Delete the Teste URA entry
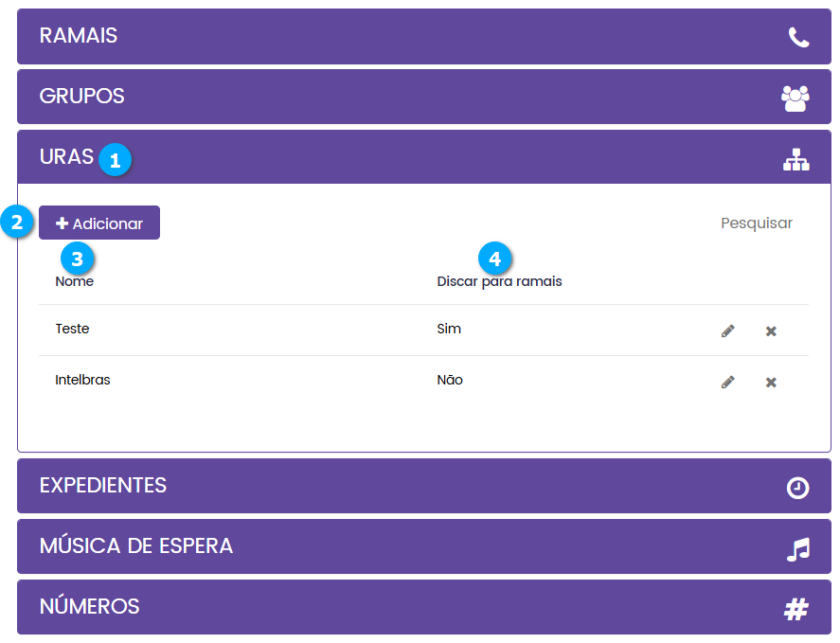This screenshot has width=840, height=643. point(771,330)
